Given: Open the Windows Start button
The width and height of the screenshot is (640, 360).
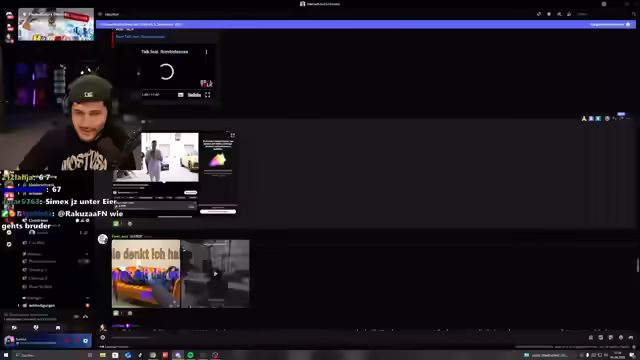Looking at the screenshot, I should pos(6,355).
